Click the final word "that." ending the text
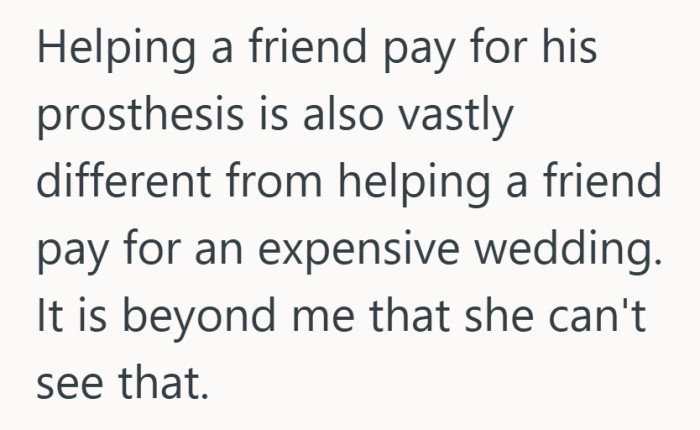This screenshot has width=700, height=430. [163, 382]
